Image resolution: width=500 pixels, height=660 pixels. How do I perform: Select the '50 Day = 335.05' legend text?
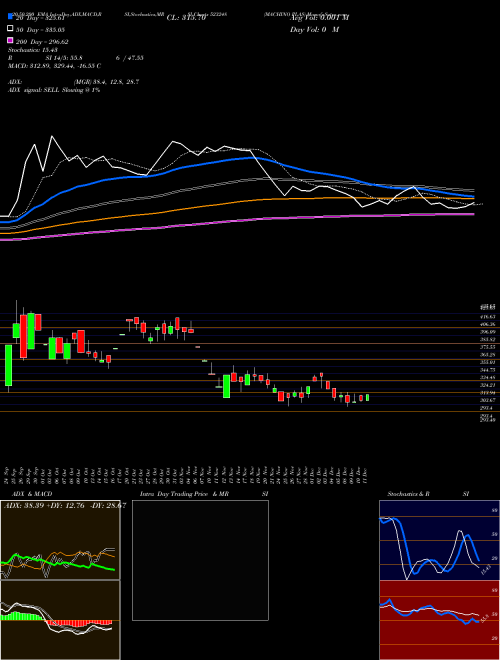[40, 30]
